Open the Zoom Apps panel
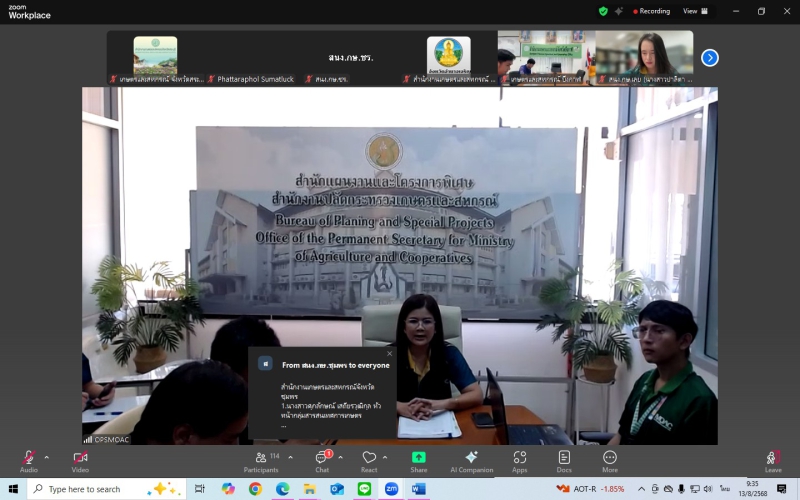This screenshot has width=800, height=500. (x=519, y=461)
